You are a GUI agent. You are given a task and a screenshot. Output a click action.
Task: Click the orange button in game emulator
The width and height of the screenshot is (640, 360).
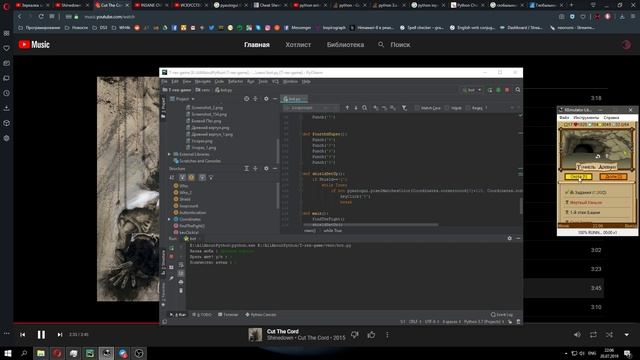pos(613,177)
